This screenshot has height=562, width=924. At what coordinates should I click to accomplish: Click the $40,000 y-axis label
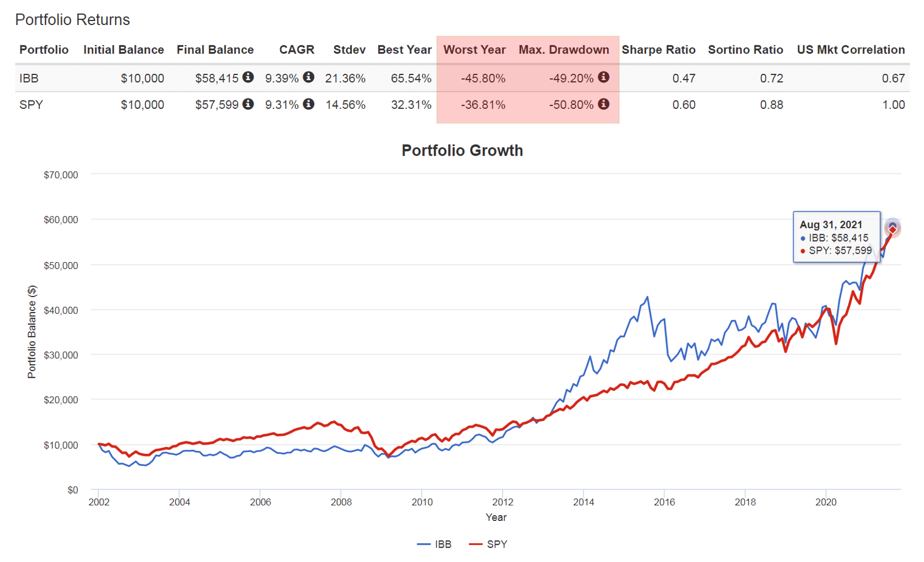(61, 310)
